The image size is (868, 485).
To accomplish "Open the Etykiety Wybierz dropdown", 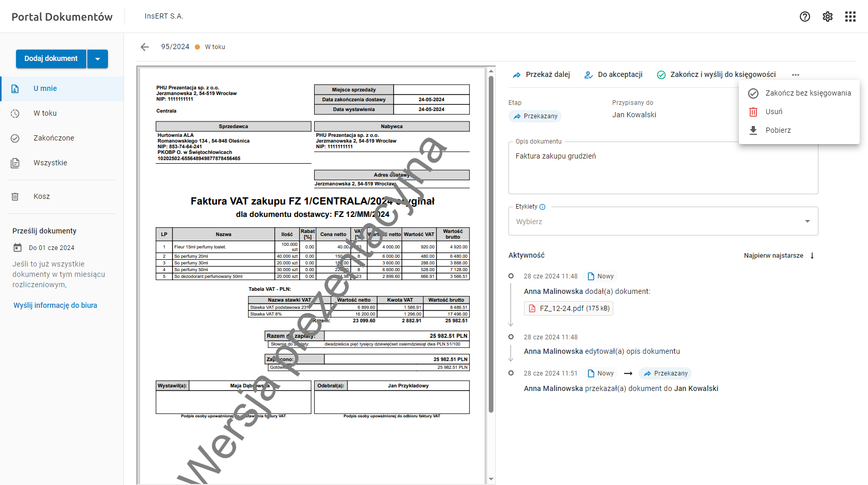I will (x=663, y=222).
